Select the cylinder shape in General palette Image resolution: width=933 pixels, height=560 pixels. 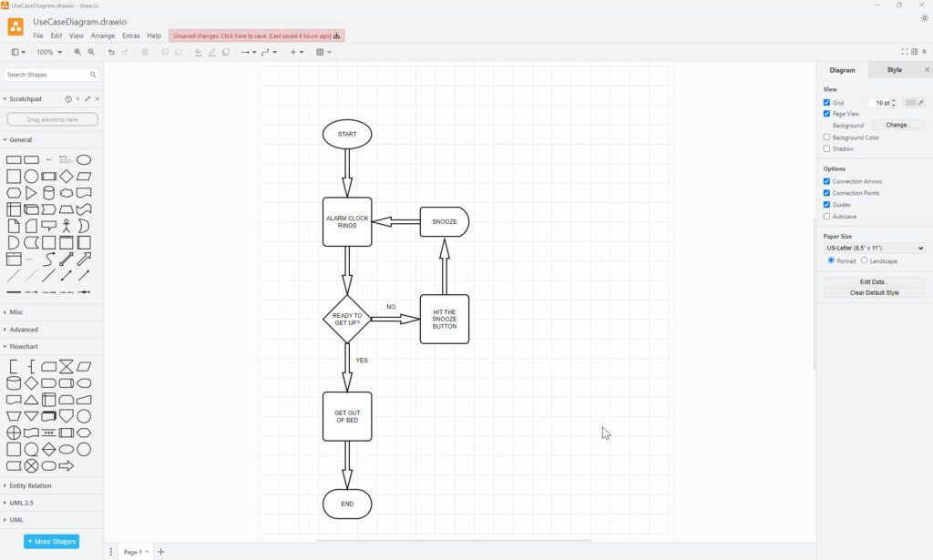pyautogui.click(x=49, y=193)
